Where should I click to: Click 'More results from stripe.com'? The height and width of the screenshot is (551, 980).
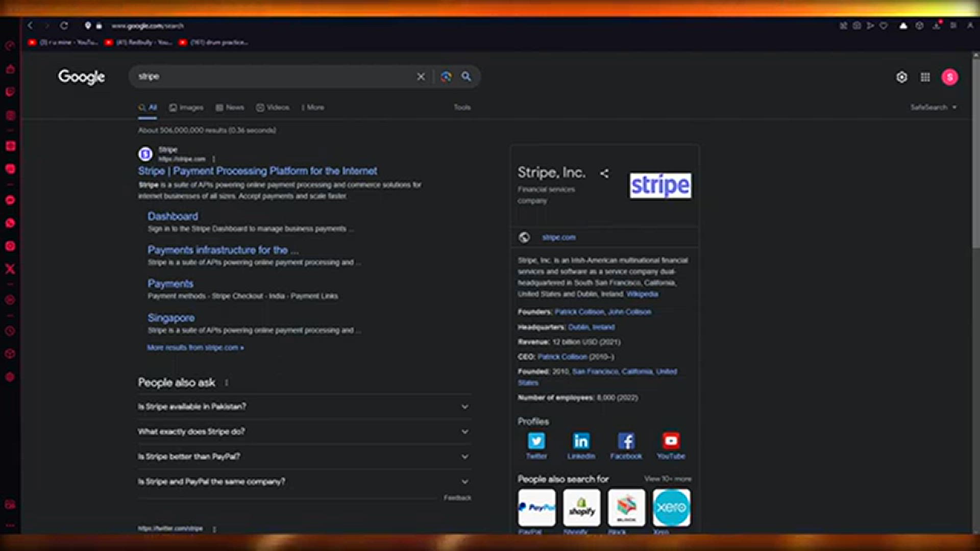pos(195,347)
